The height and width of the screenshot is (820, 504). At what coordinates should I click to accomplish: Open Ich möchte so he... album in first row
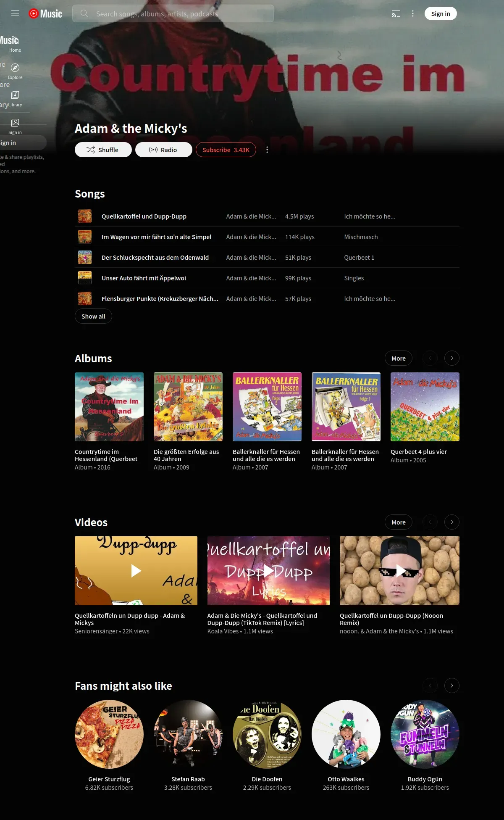click(370, 216)
